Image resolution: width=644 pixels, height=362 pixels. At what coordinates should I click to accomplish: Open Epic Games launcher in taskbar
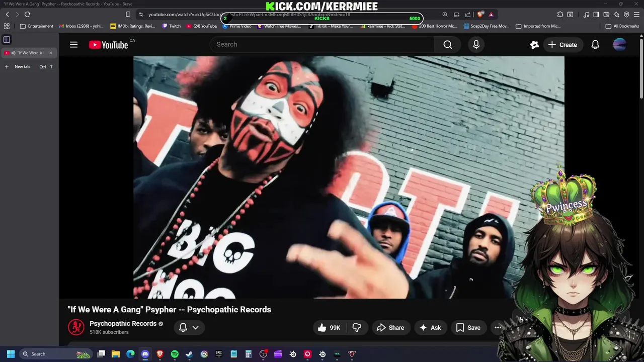219,354
